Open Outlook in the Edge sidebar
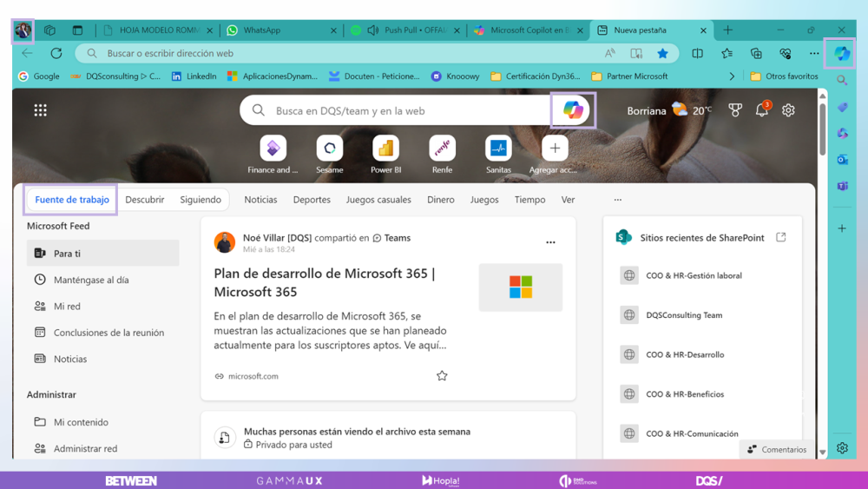The image size is (868, 489). [842, 160]
